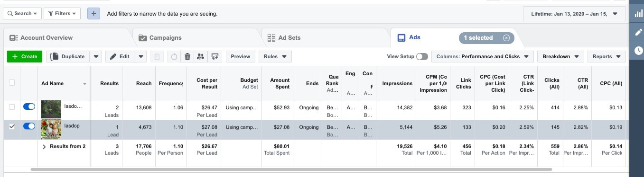Clear selection with the X on '1 selected'
644x177 pixels.
coord(506,38)
